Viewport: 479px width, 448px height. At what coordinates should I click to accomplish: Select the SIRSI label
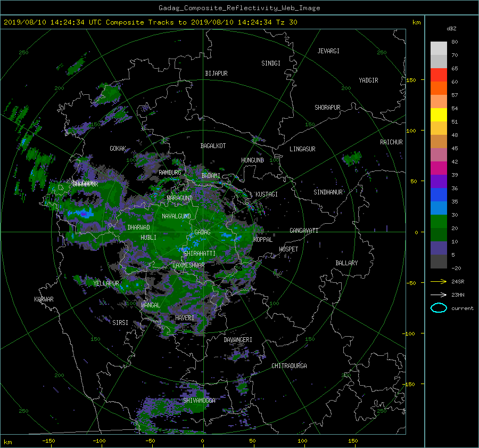click(x=120, y=323)
